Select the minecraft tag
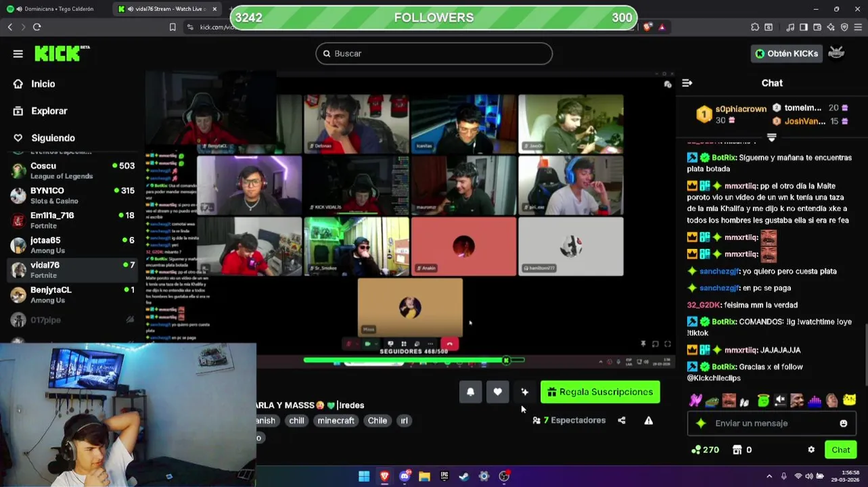This screenshot has width=868, height=487. point(336,420)
